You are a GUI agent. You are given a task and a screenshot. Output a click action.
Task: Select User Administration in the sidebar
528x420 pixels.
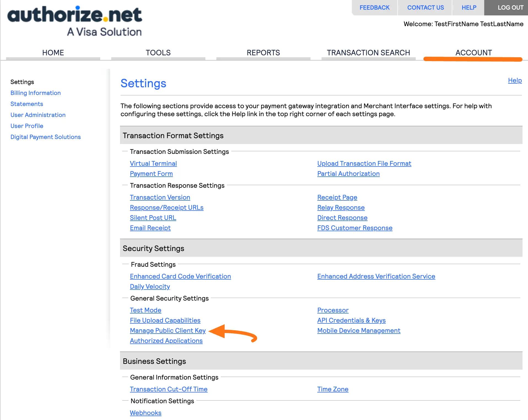pyautogui.click(x=38, y=115)
